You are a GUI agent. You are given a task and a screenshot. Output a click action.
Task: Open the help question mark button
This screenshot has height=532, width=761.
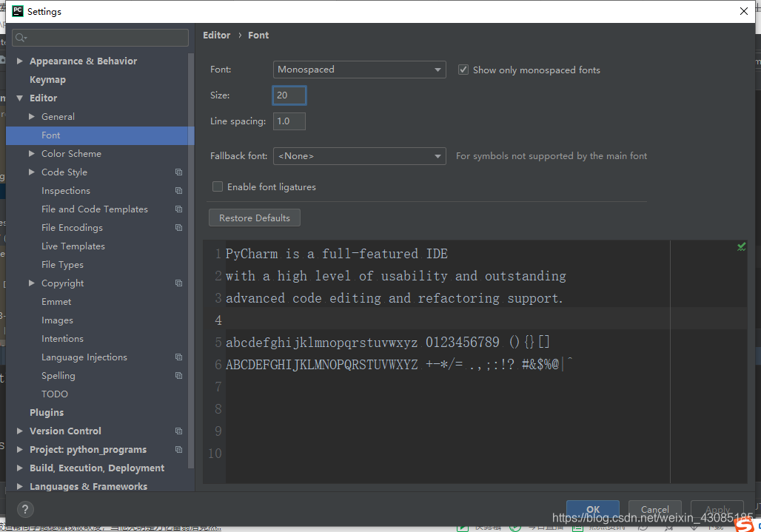(x=25, y=509)
